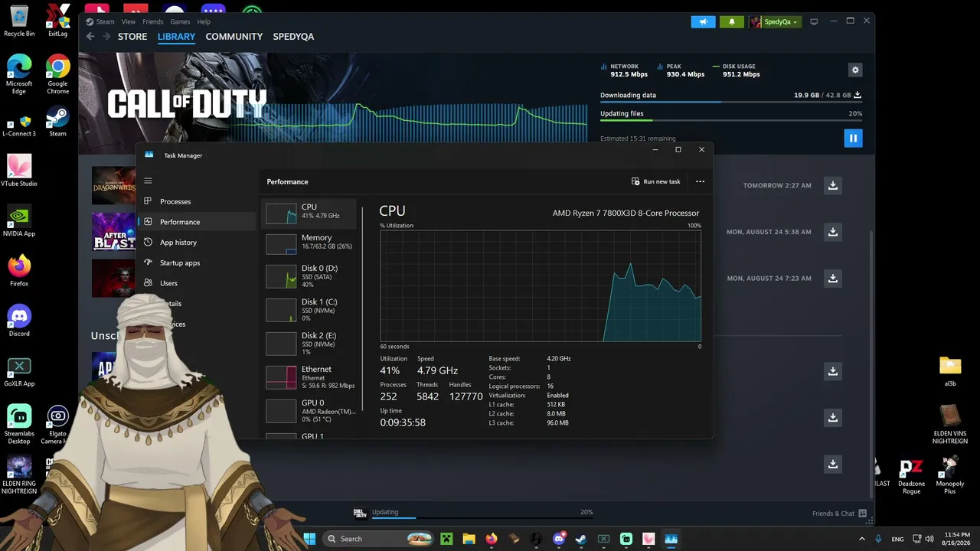
Task: Select GPU 0 performance item
Action: tap(310, 411)
